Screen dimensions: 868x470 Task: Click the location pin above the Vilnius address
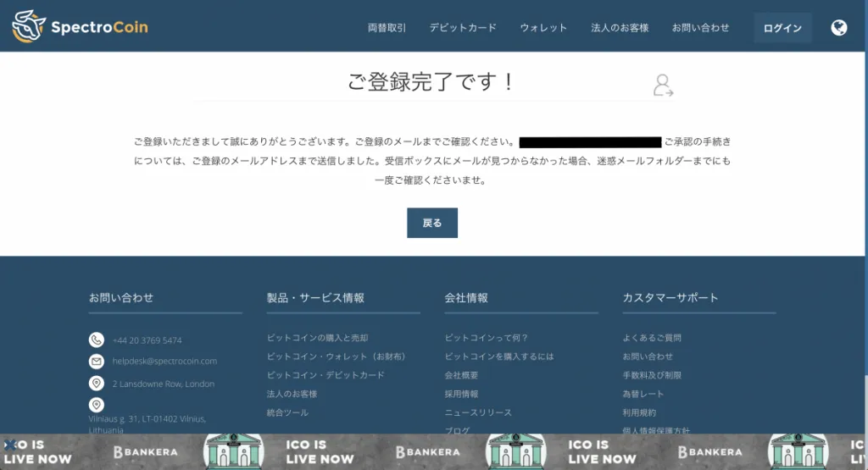pos(97,405)
